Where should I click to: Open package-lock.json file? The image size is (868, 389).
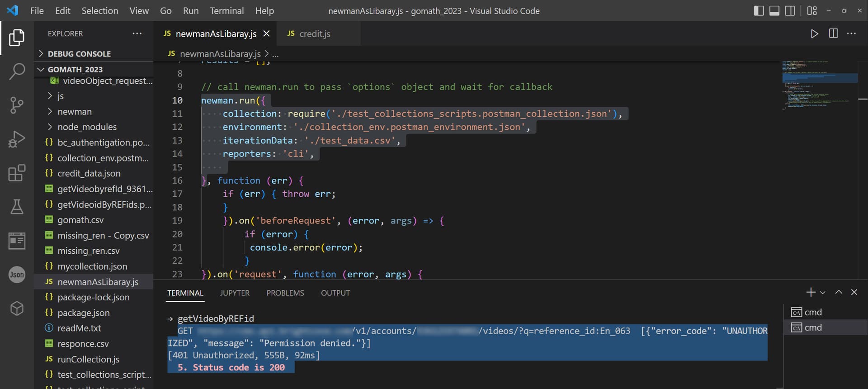coord(94,297)
